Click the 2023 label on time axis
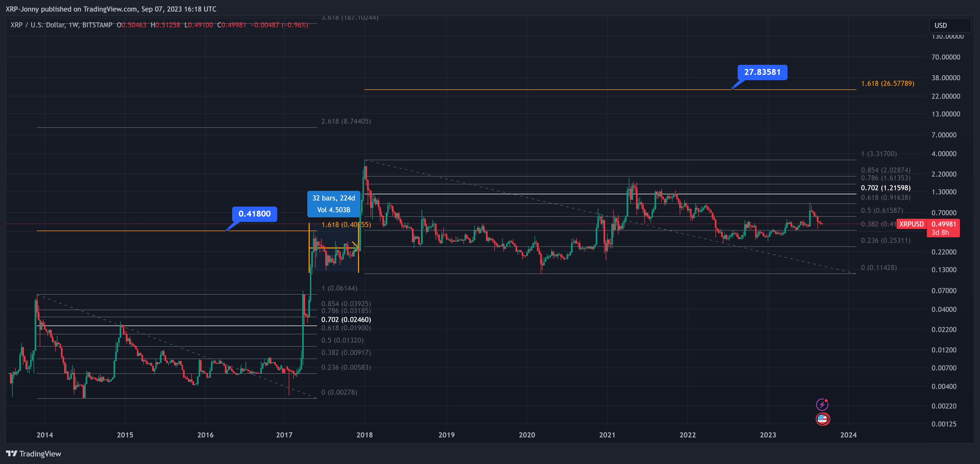The height and width of the screenshot is (464, 980). point(768,435)
